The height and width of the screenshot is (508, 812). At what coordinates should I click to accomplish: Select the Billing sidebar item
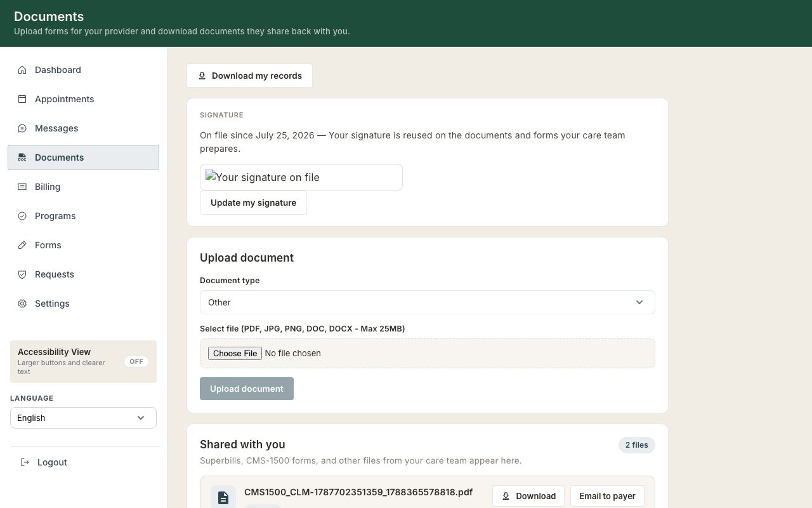pyautogui.click(x=83, y=187)
